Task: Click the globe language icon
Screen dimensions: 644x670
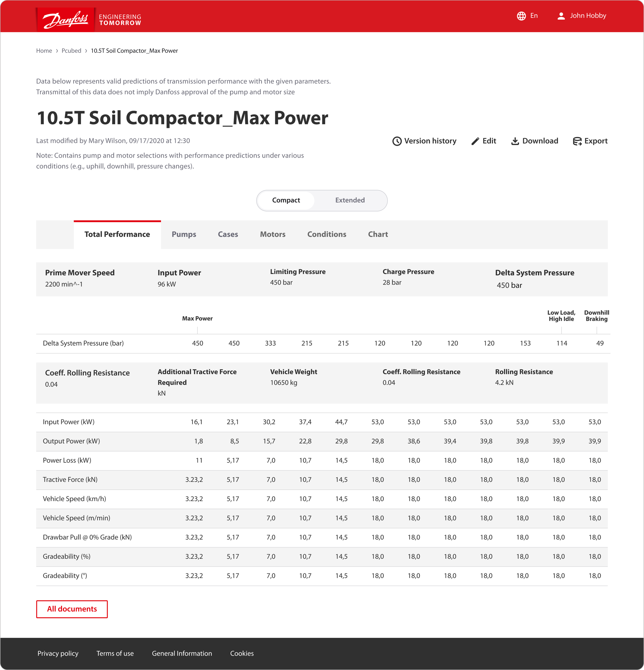Action: click(521, 16)
